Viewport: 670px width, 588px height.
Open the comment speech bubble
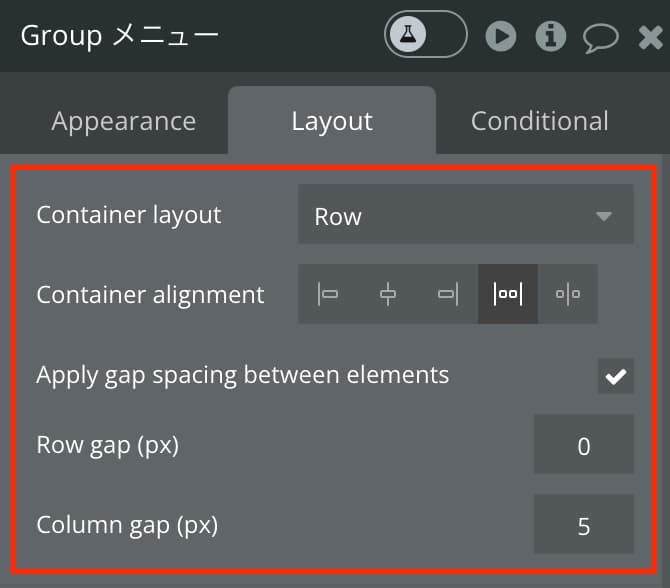coord(600,38)
